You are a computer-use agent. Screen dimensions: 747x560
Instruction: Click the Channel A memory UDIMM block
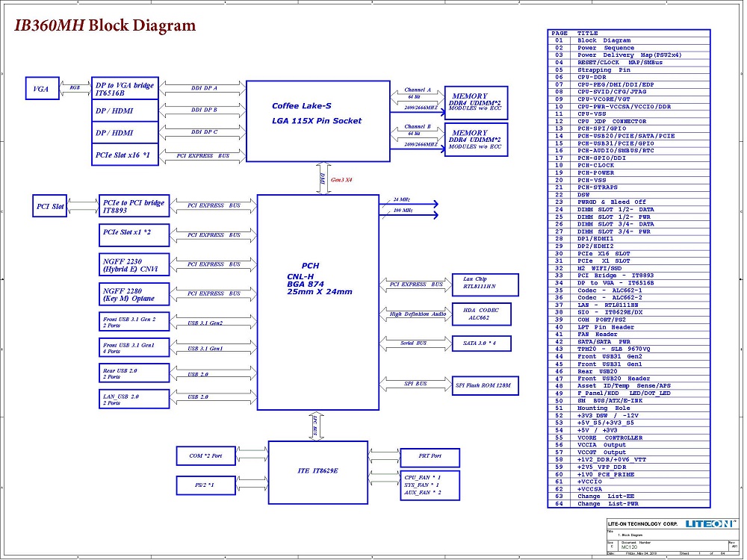click(x=476, y=102)
